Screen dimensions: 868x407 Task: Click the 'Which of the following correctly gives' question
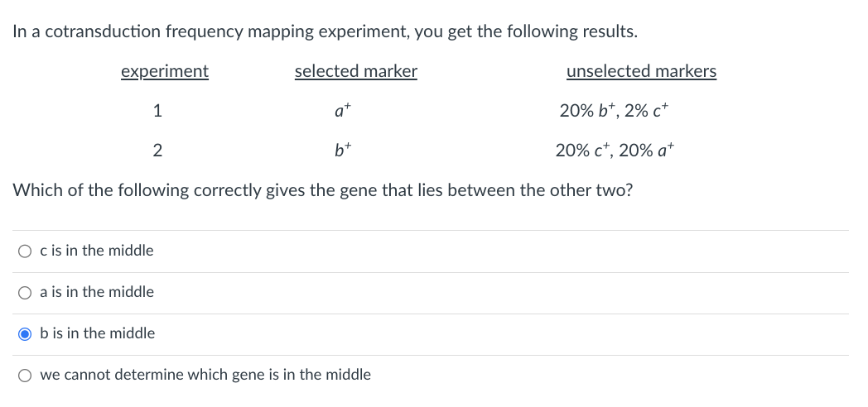point(323,189)
